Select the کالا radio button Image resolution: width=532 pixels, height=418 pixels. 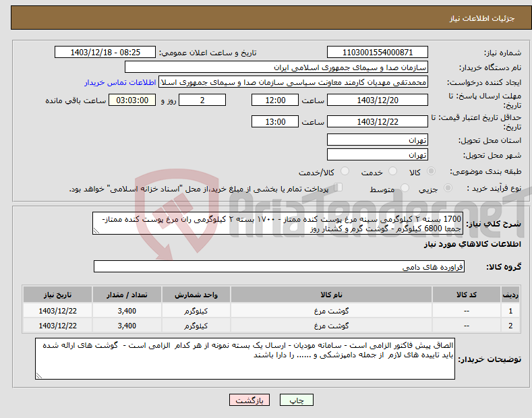click(431, 171)
